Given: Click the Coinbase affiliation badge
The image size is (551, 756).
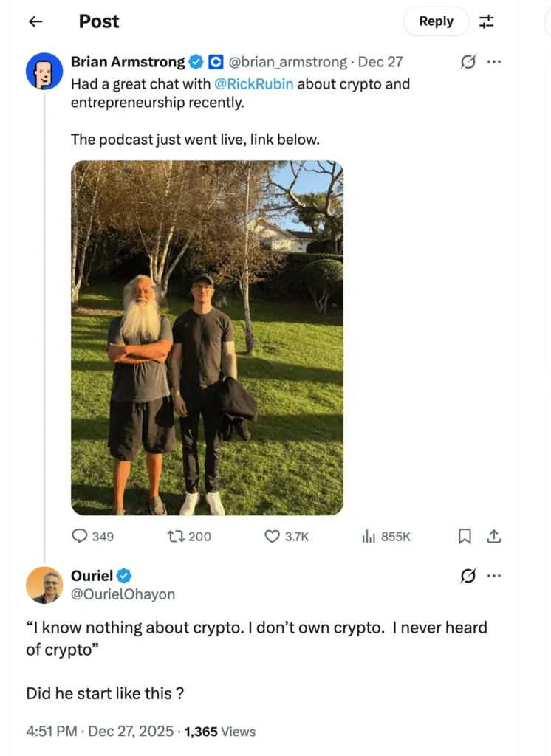Looking at the screenshot, I should [x=216, y=62].
